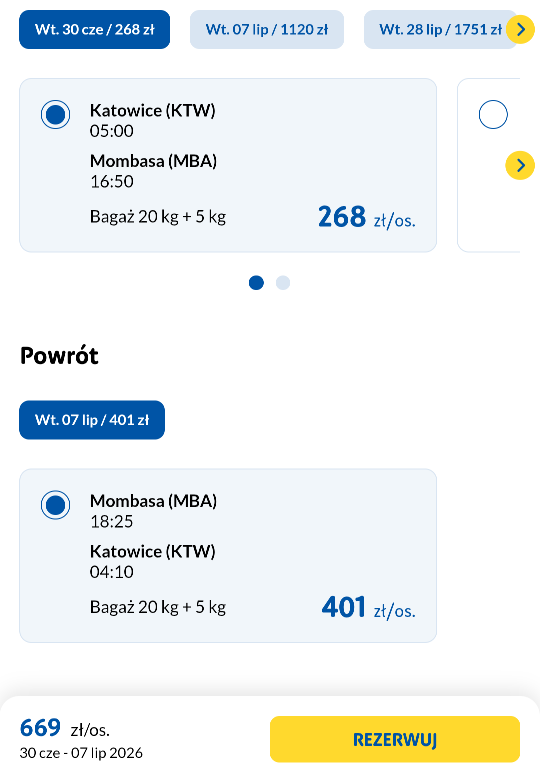This screenshot has height=770, width=540.
Task: Click the 268 zł/os. price on outbound flight
Action: point(367,217)
